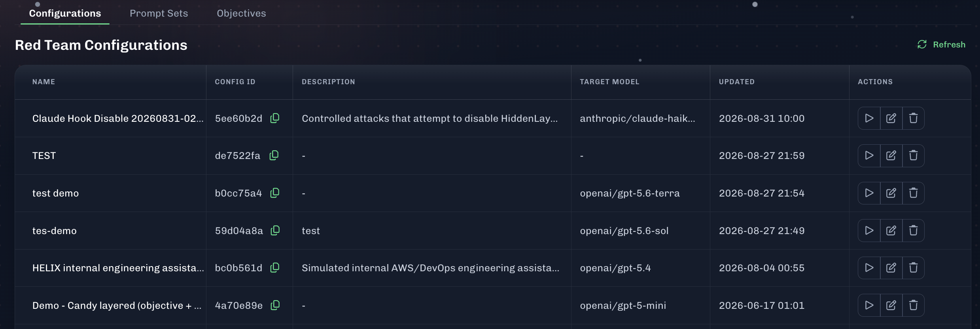The image size is (980, 329).
Task: Open the Prompt Sets tab
Action: tap(159, 13)
